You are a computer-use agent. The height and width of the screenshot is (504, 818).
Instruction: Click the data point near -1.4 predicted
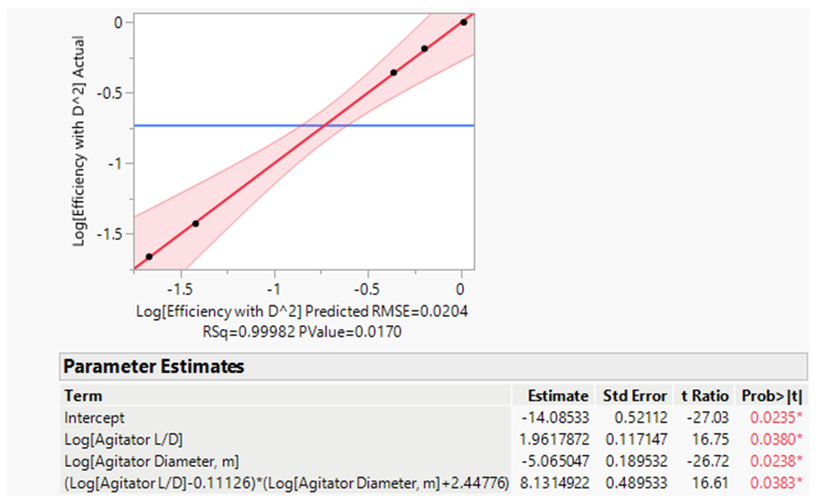click(x=196, y=224)
